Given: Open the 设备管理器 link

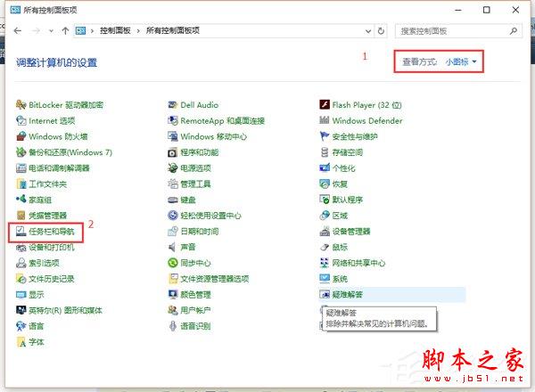Looking at the screenshot, I should point(351,232).
